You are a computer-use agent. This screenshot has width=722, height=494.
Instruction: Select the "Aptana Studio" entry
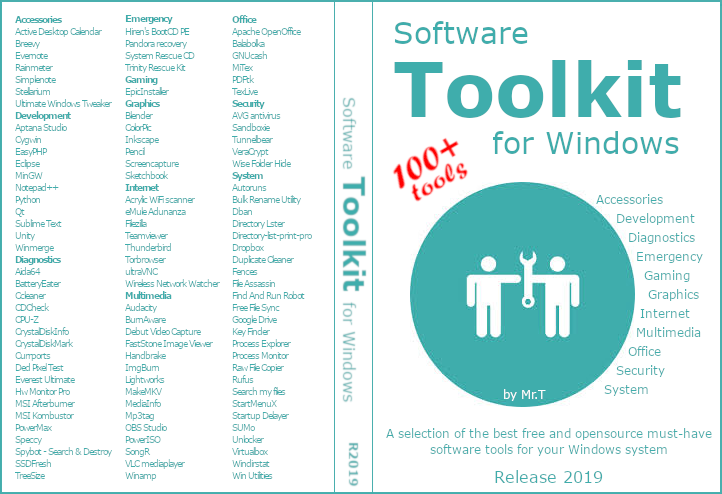41,128
